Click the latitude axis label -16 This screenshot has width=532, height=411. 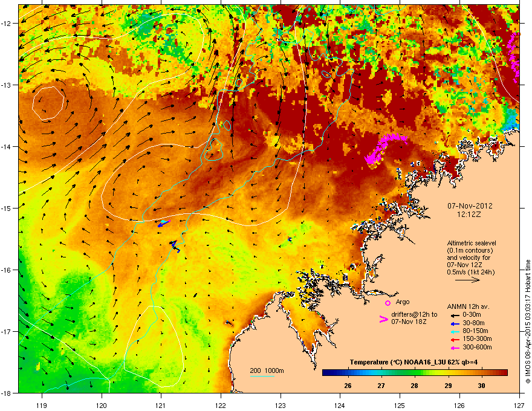point(6,270)
